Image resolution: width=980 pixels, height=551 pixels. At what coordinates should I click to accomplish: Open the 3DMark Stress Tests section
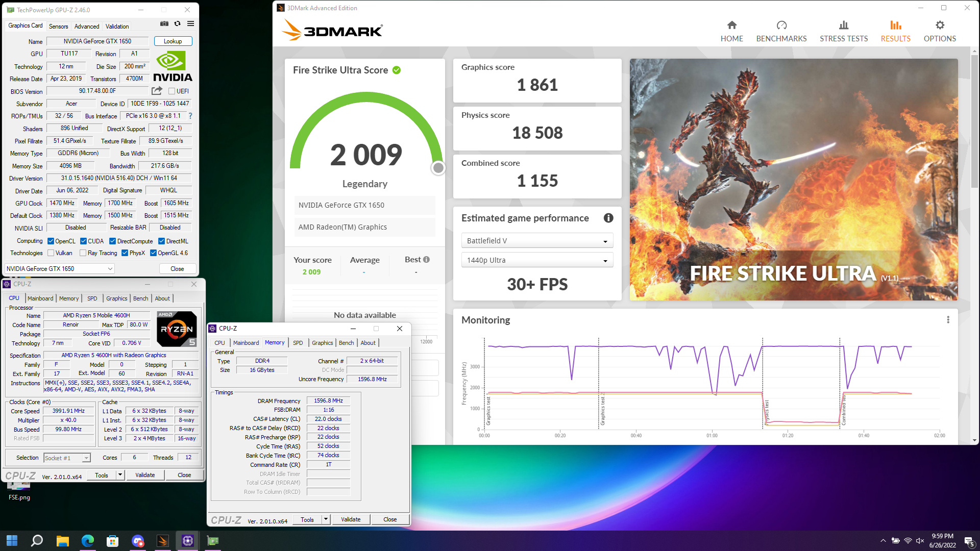844,31
